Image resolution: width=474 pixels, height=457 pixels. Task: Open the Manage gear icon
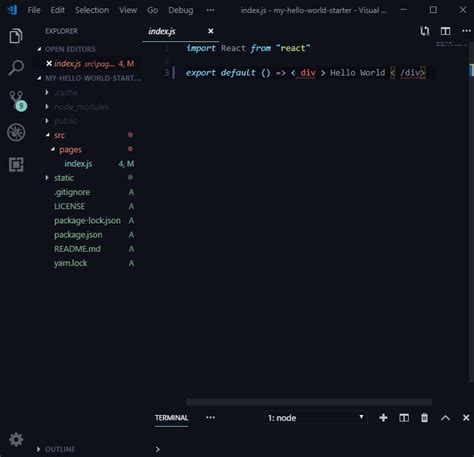[16, 440]
